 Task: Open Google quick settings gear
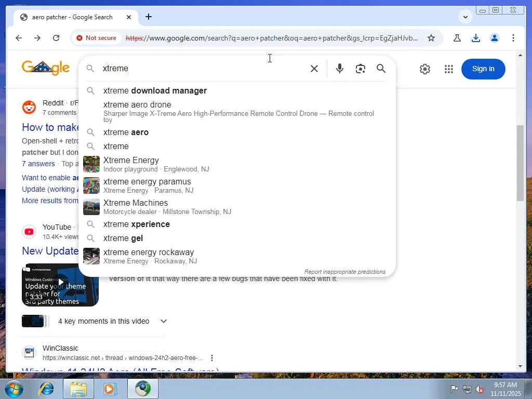click(425, 69)
